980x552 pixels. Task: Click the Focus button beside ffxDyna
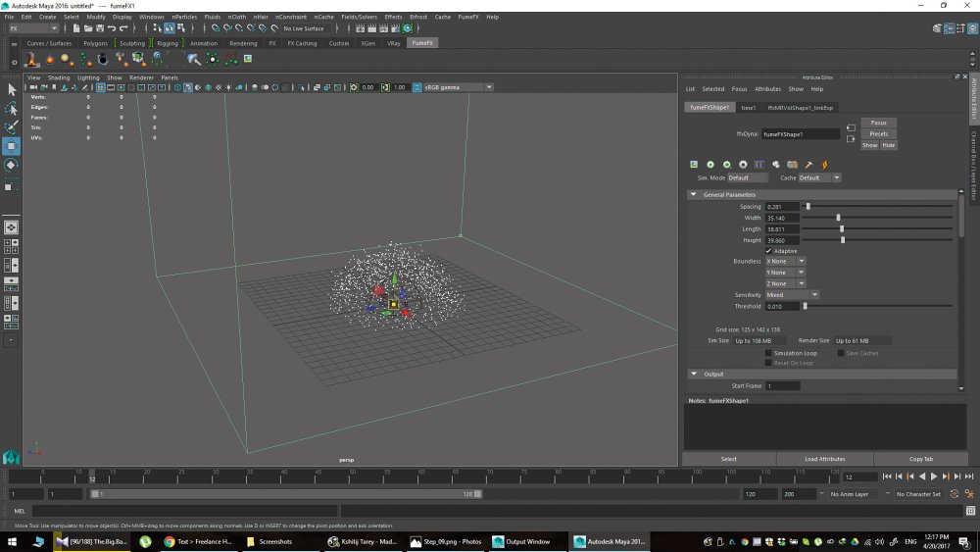click(x=879, y=123)
